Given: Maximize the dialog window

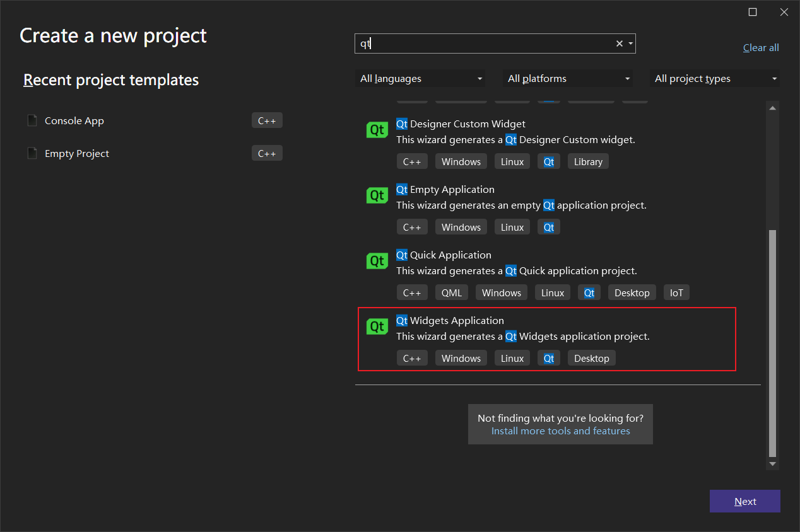Looking at the screenshot, I should point(753,12).
